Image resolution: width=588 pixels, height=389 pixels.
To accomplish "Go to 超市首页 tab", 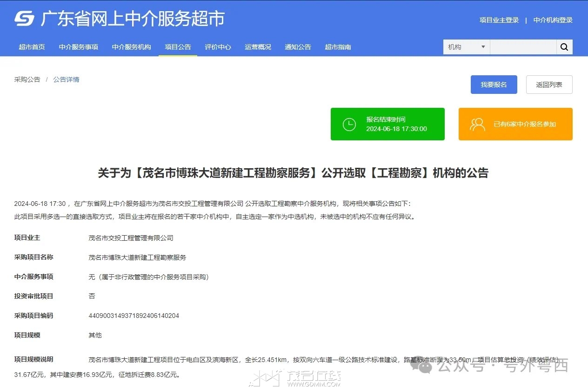I will 32,47.
